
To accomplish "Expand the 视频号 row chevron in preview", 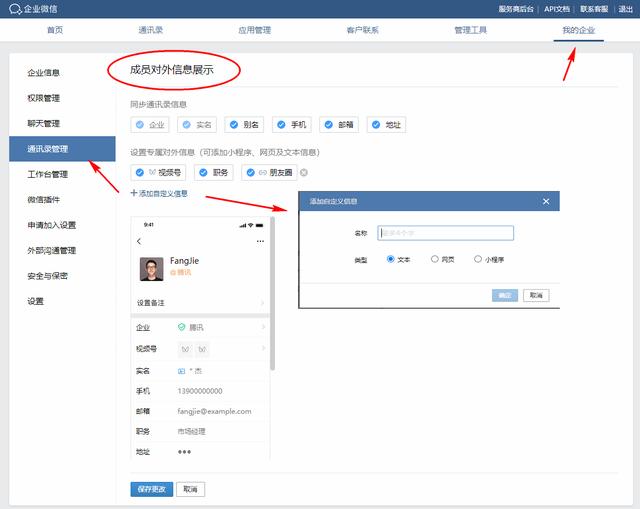I will coord(264,348).
